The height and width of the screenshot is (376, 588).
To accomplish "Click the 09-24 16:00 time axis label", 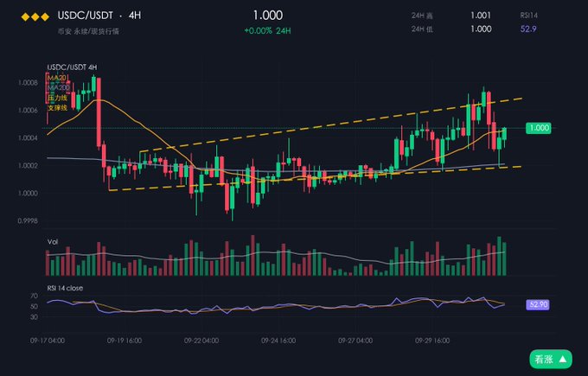I will pyautogui.click(x=278, y=341).
